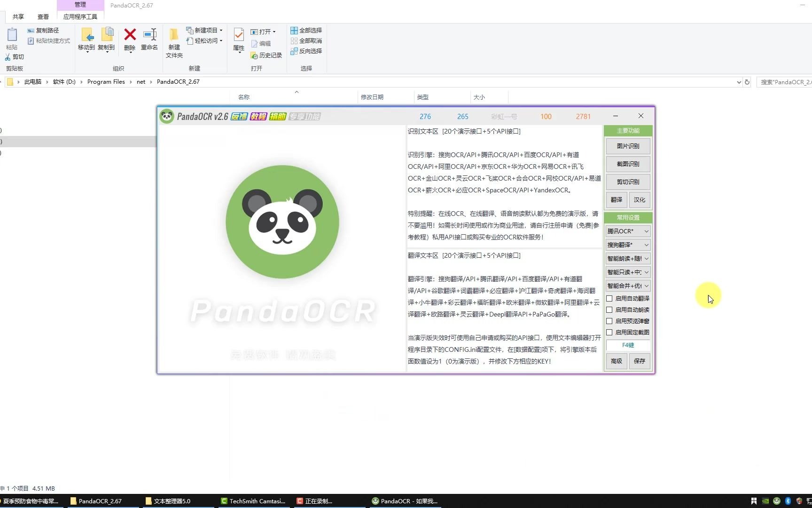This screenshot has height=508, width=812.
Task: Open the 应用程序工具 ribbon tab
Action: pyautogui.click(x=80, y=17)
